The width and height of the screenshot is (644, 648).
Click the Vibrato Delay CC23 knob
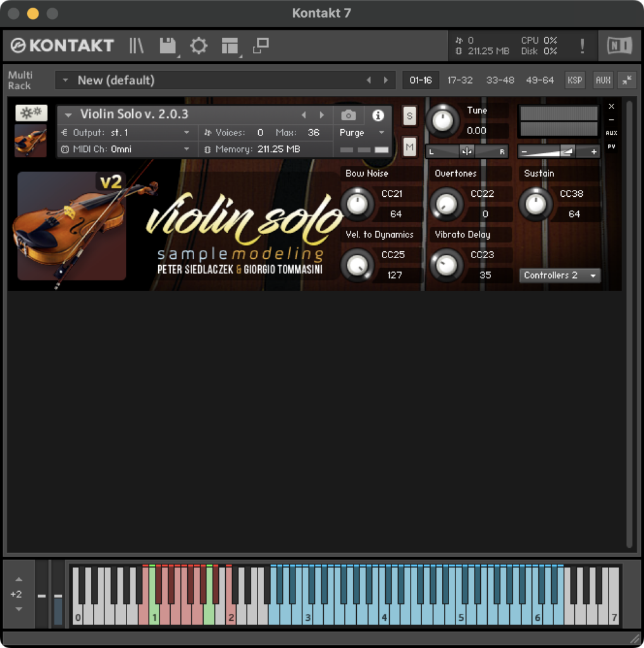[x=447, y=265]
